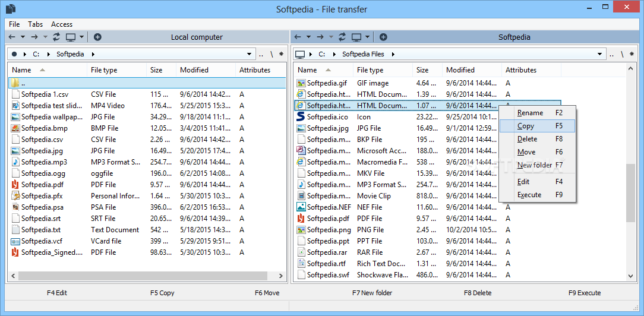644x316 pixels.
Task: Select Softpedia.txt in left pane
Action: (x=147, y=230)
